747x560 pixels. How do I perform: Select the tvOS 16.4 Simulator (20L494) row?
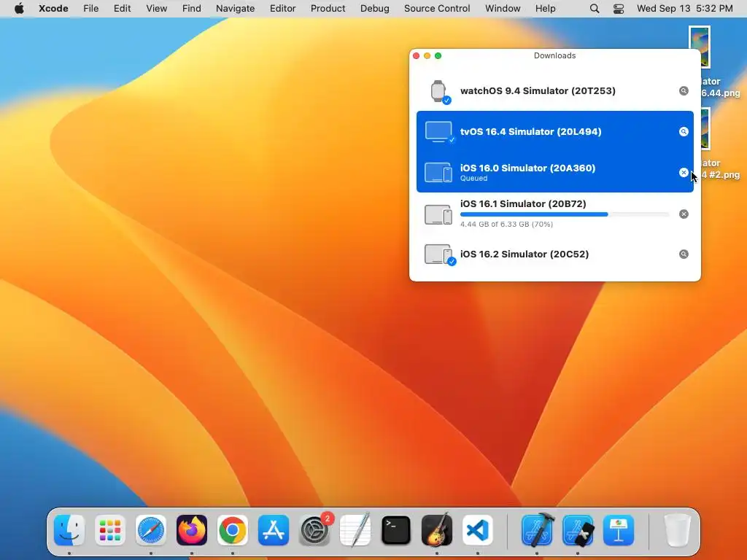pyautogui.click(x=555, y=131)
